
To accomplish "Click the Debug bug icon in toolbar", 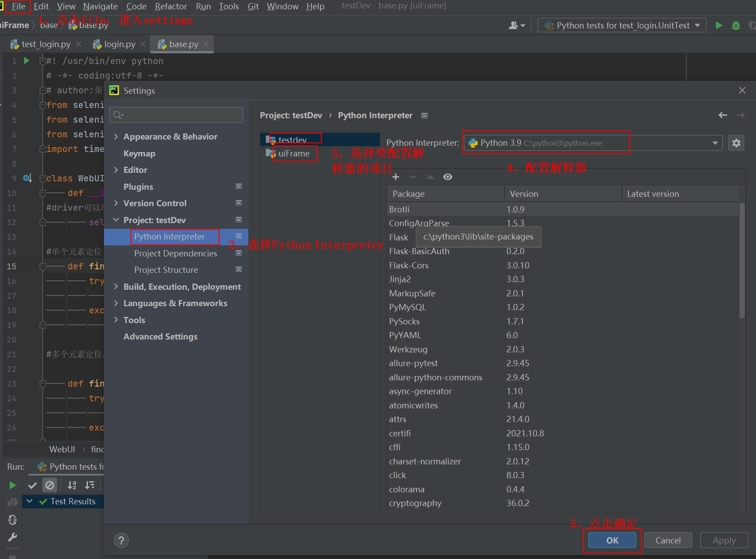I will pos(736,25).
